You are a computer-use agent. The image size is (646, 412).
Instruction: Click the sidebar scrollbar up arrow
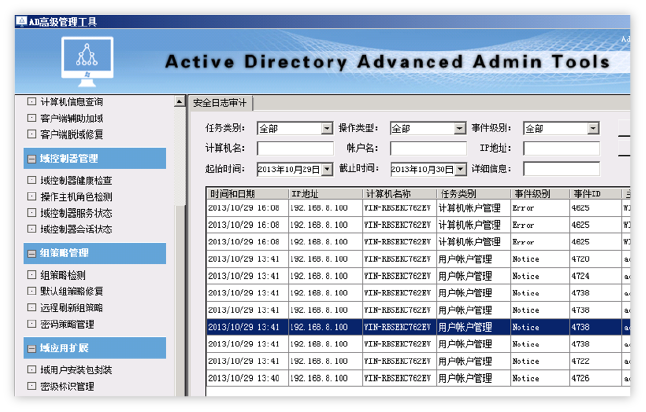point(180,101)
